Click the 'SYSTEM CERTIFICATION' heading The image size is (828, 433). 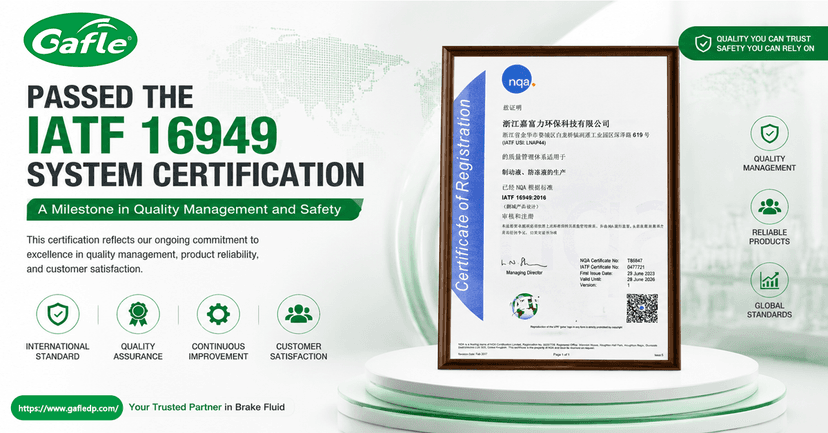[x=195, y=175]
